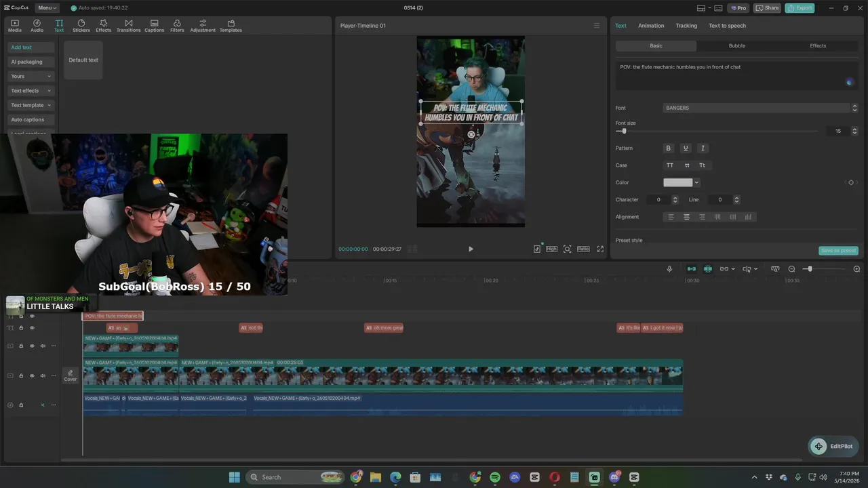Select the POV text clip on timeline
Viewport: 868px width, 488px height.
pos(113,316)
